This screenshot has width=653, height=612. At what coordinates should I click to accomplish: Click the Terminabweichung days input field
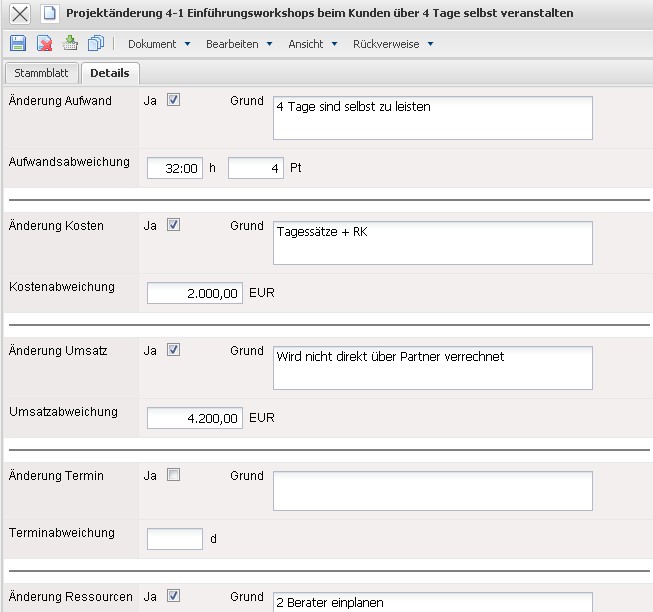tap(175, 539)
